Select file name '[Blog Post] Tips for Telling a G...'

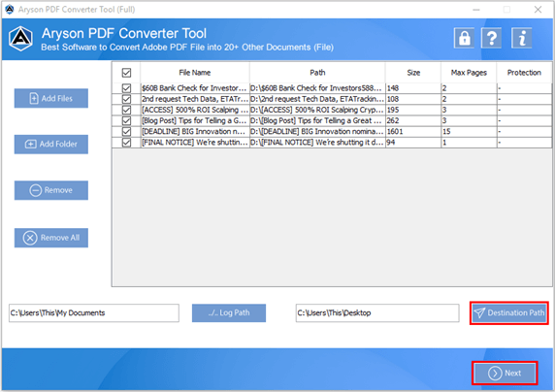click(194, 120)
